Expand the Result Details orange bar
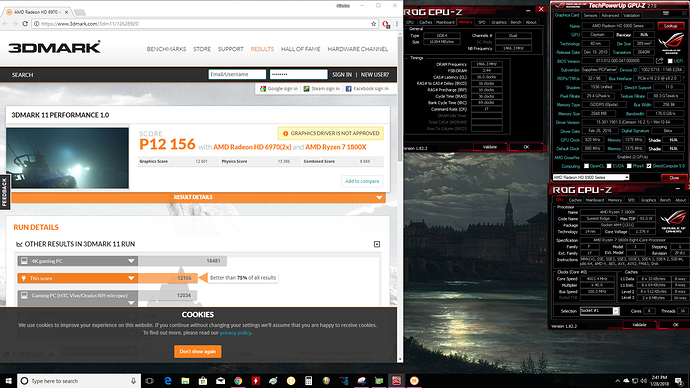The width and height of the screenshot is (690, 388). pyautogui.click(x=198, y=198)
